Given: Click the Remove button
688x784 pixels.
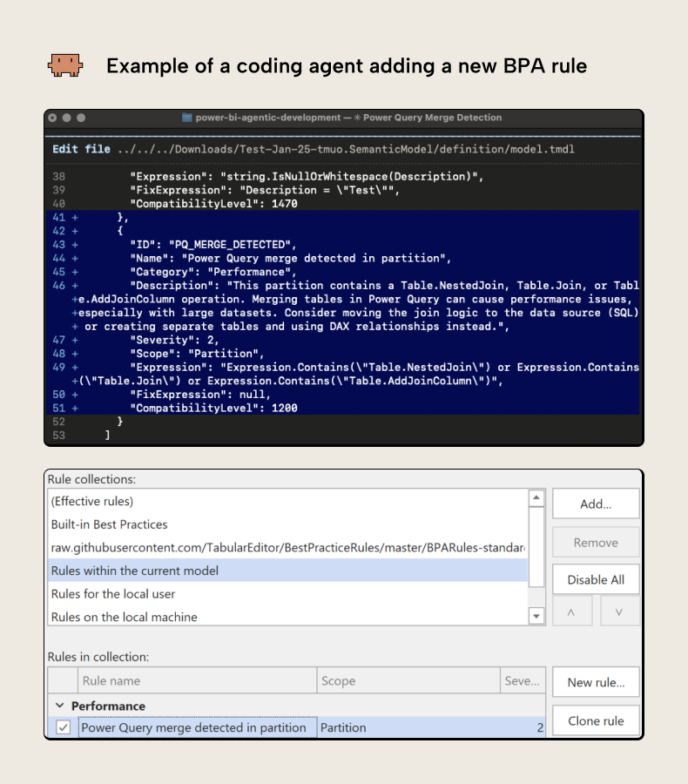Looking at the screenshot, I should coord(596,541).
